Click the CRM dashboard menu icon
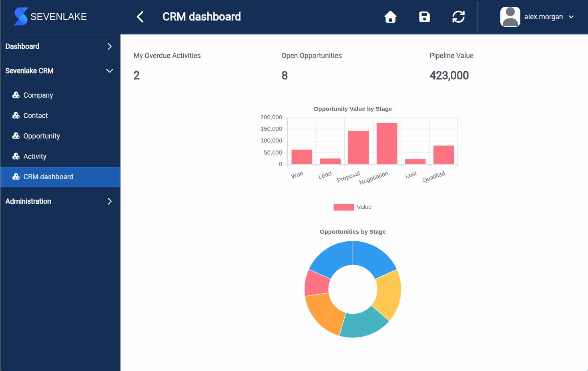 [x=16, y=177]
